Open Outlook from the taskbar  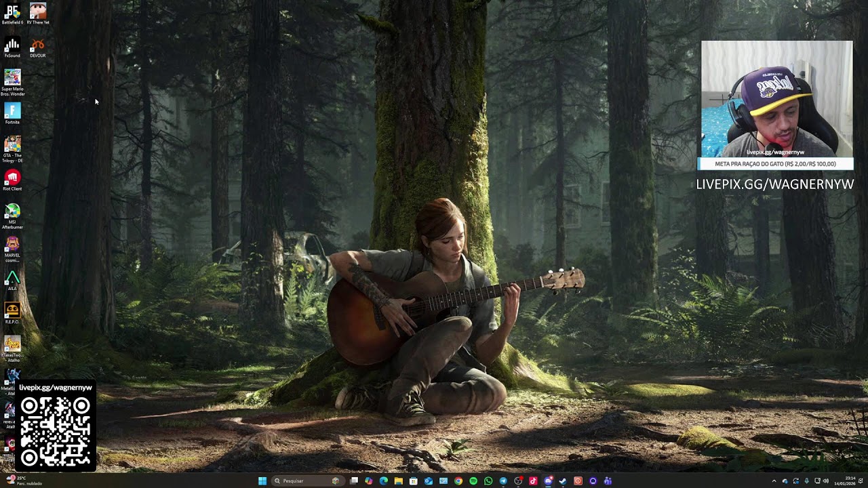click(429, 481)
